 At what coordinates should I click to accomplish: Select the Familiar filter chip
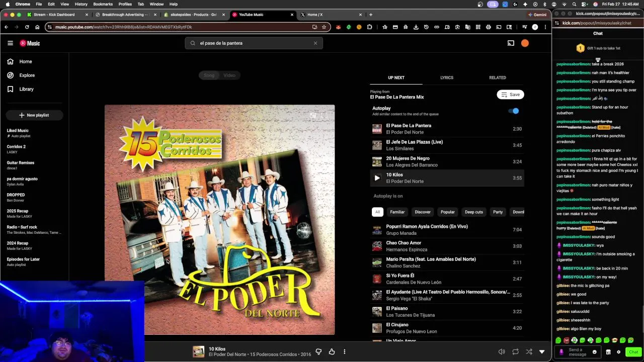[397, 212]
